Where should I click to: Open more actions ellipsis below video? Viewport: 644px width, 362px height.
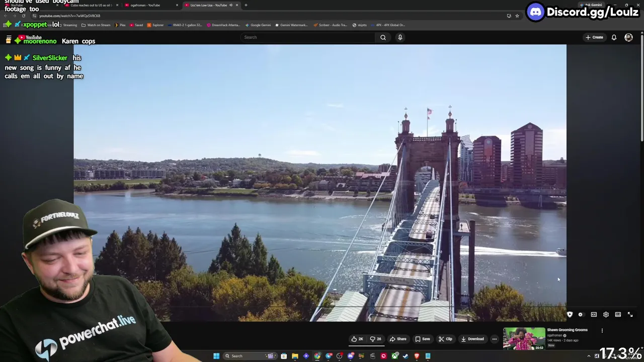point(494,339)
